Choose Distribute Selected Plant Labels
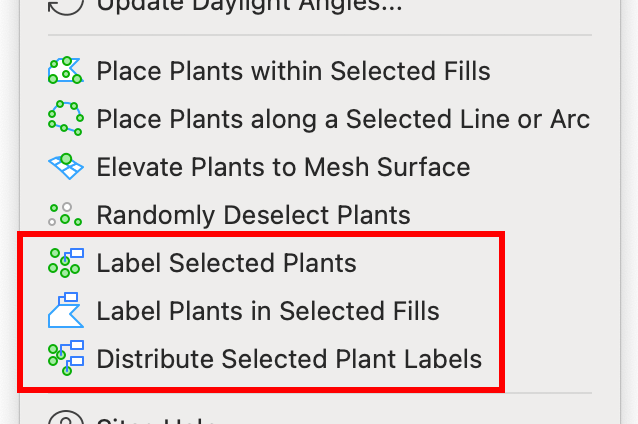Image resolution: width=638 pixels, height=424 pixels. pos(289,359)
